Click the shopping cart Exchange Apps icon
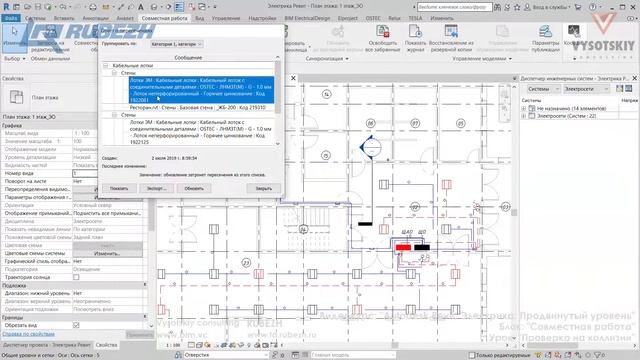Image resolution: width=640 pixels, height=360 pixels. point(578,7)
